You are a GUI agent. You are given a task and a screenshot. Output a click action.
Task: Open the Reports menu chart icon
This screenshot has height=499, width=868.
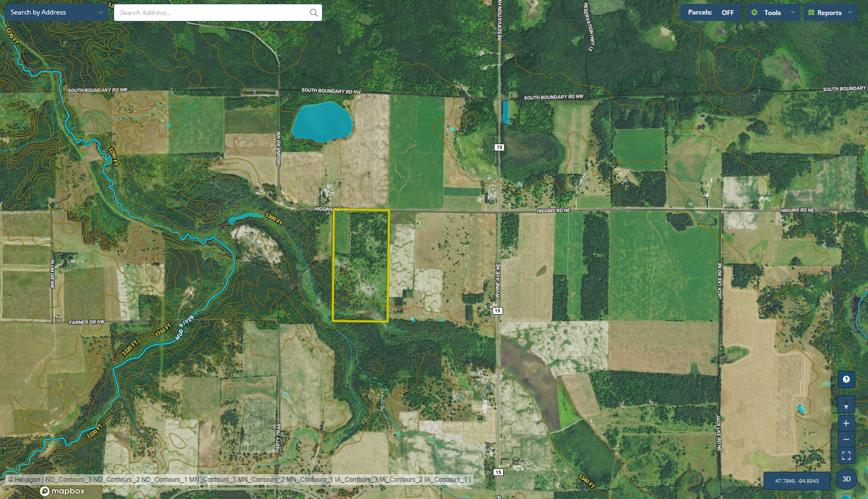811,12
